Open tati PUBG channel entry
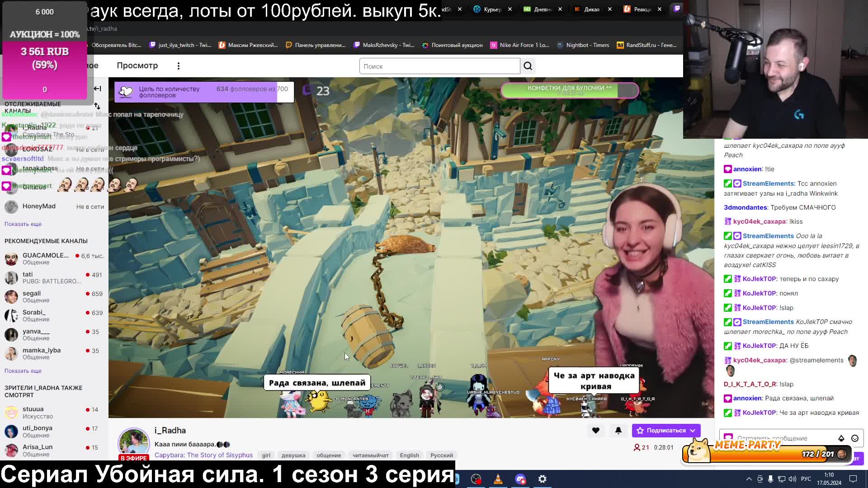The width and height of the screenshot is (868, 488). click(x=54, y=277)
